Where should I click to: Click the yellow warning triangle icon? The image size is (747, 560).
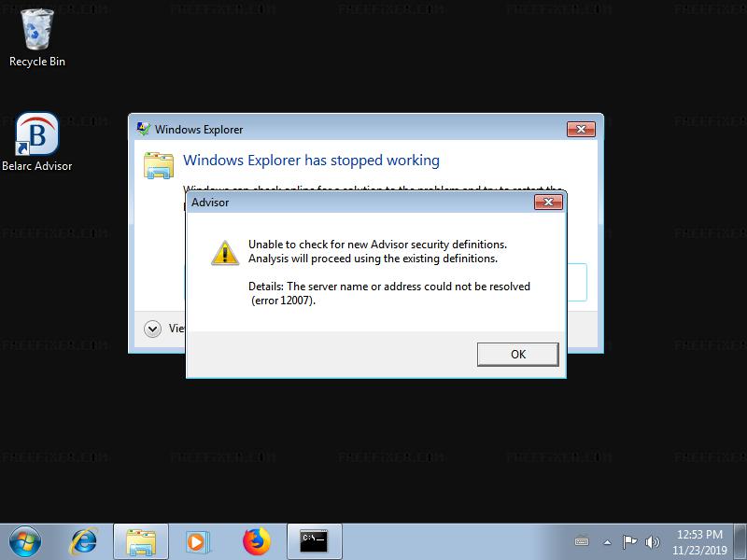pos(225,252)
